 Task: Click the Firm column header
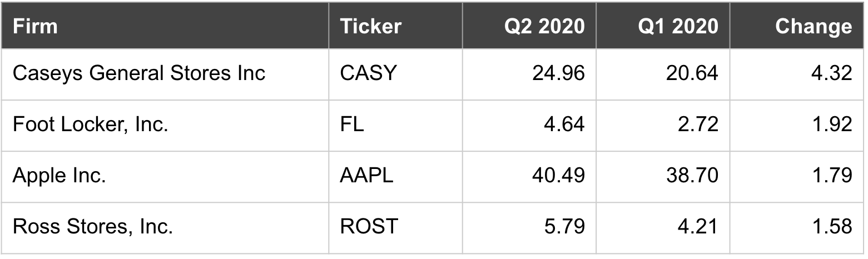coord(35,26)
